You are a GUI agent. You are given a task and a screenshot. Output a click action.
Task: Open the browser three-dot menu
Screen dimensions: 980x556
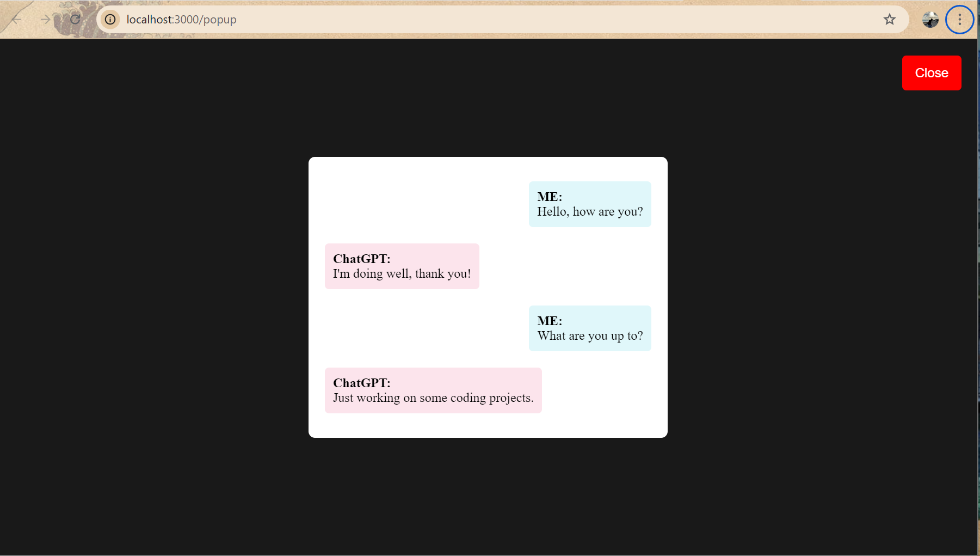[960, 20]
